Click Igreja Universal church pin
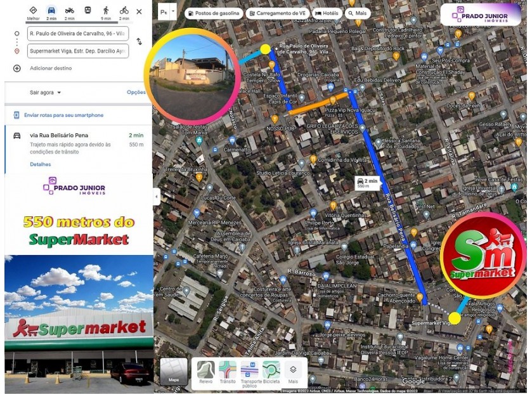 click(501, 189)
